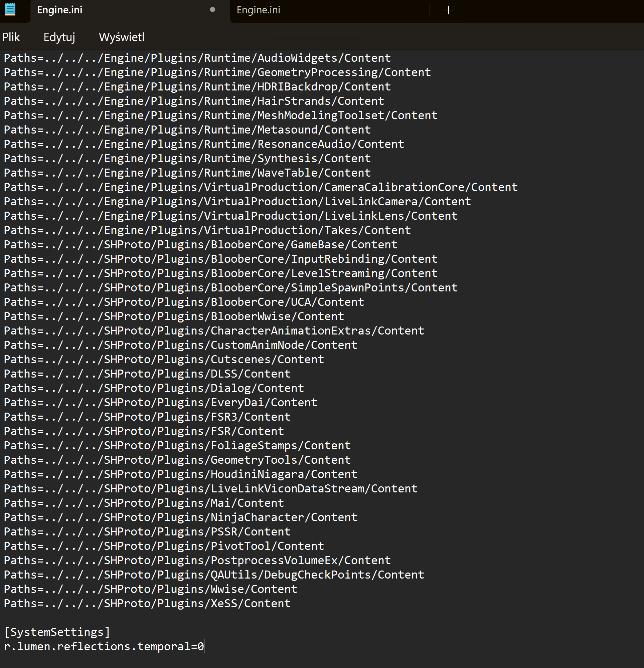Click the Plugins/Dialog/Content line
The image size is (644, 668).
tap(154, 388)
